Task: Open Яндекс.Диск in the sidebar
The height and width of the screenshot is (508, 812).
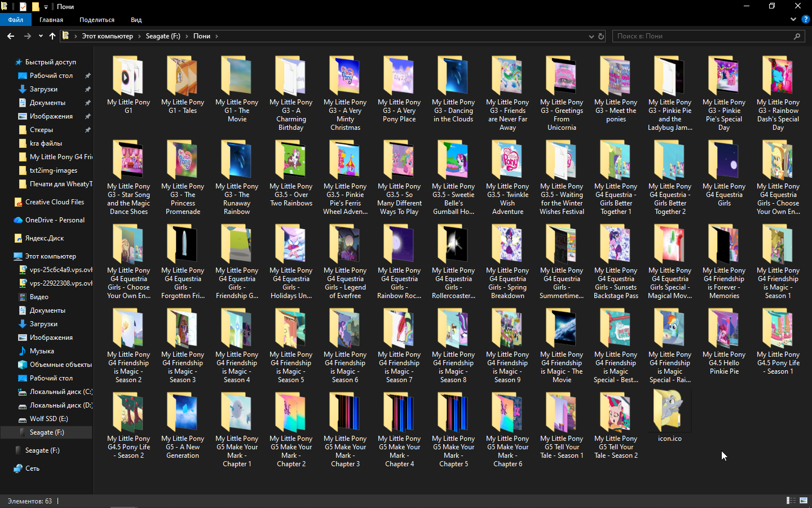Action: point(45,238)
